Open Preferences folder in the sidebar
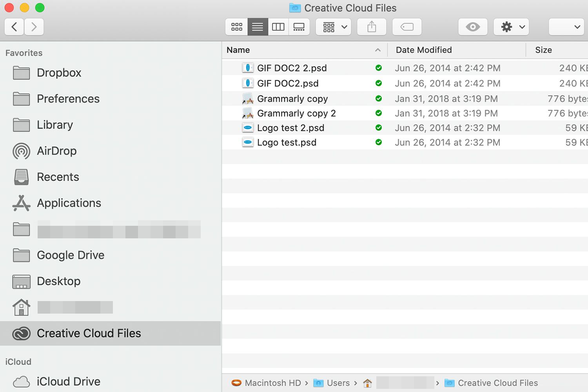 [111, 99]
